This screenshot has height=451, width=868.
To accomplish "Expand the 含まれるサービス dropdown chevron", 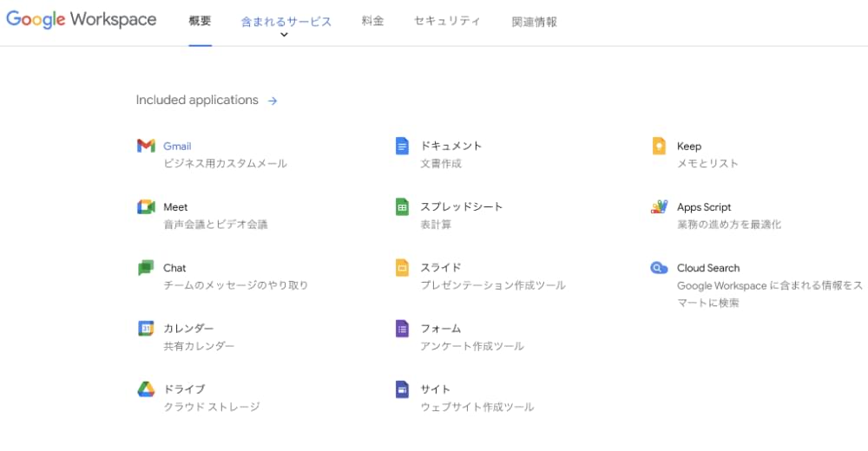I will [285, 36].
